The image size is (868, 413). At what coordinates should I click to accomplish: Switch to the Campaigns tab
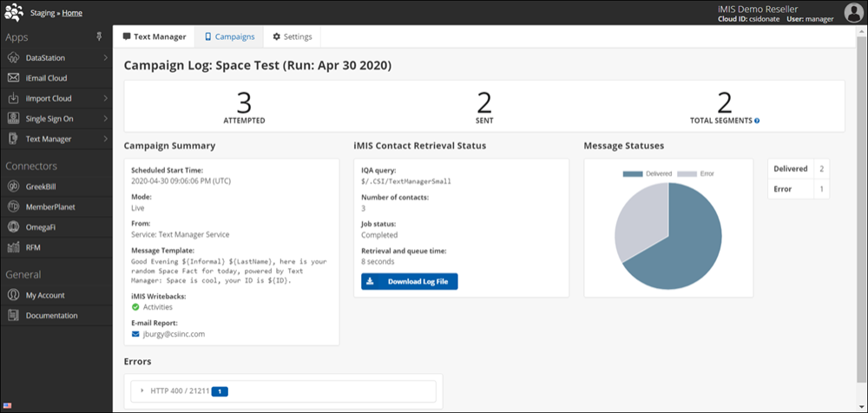pos(229,36)
